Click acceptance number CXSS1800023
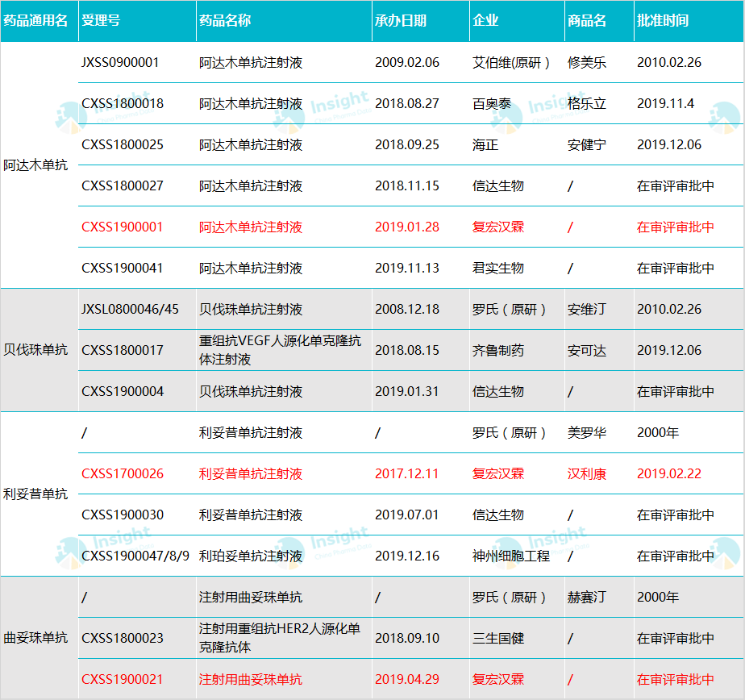745x700 pixels. [x=123, y=638]
